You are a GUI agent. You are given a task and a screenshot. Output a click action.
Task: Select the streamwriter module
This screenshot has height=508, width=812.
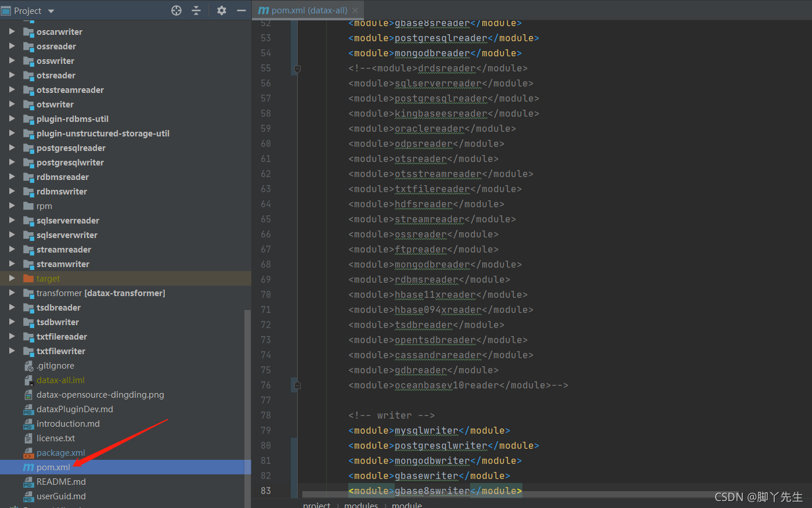point(63,264)
